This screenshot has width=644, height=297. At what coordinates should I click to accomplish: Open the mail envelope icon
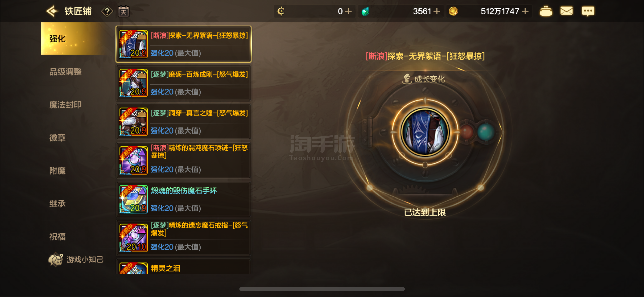[x=566, y=11]
